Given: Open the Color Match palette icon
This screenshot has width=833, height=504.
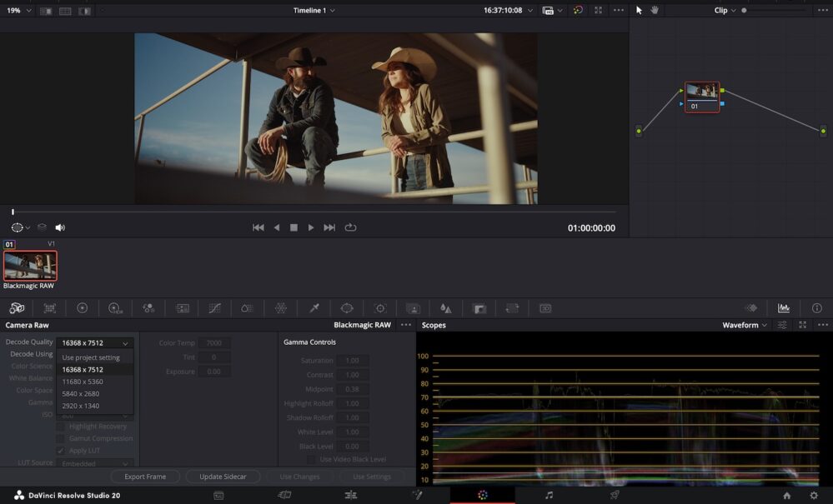Looking at the screenshot, I should click(x=49, y=308).
